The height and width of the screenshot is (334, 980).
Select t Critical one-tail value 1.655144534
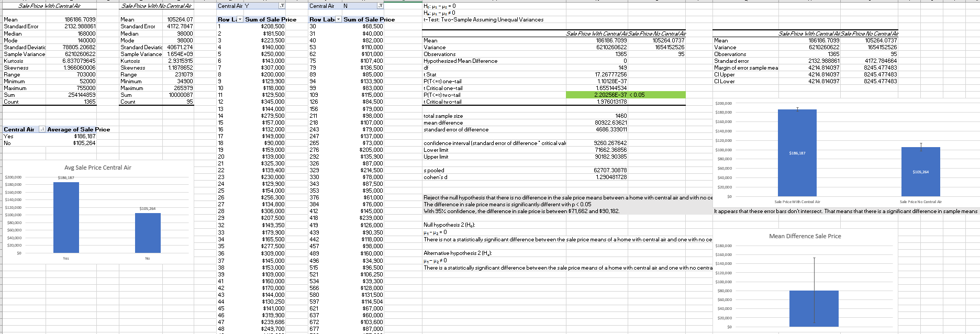pos(610,88)
